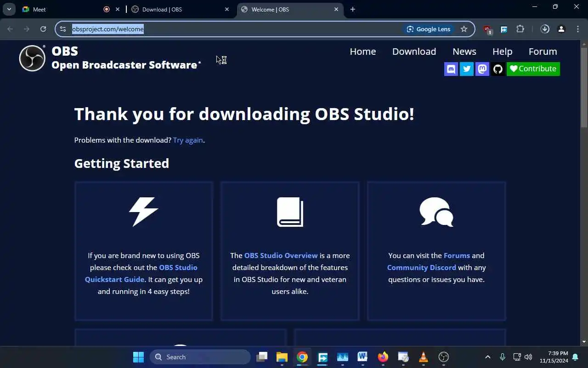The image size is (588, 368).
Task: Expand the Chrome tab search dropdown
Action: point(9,9)
